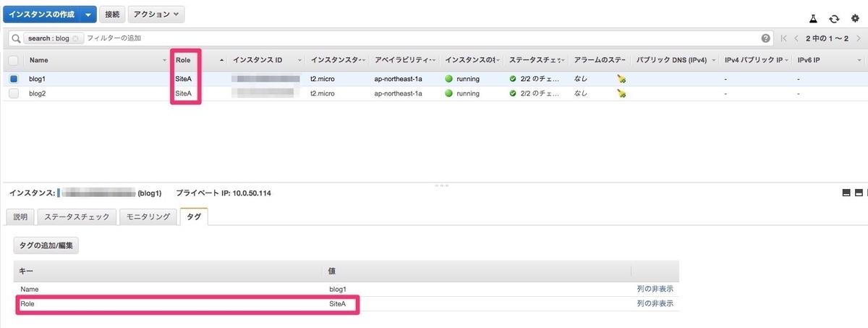Open the アクション dropdown menu
The image size is (868, 328).
tap(156, 14)
